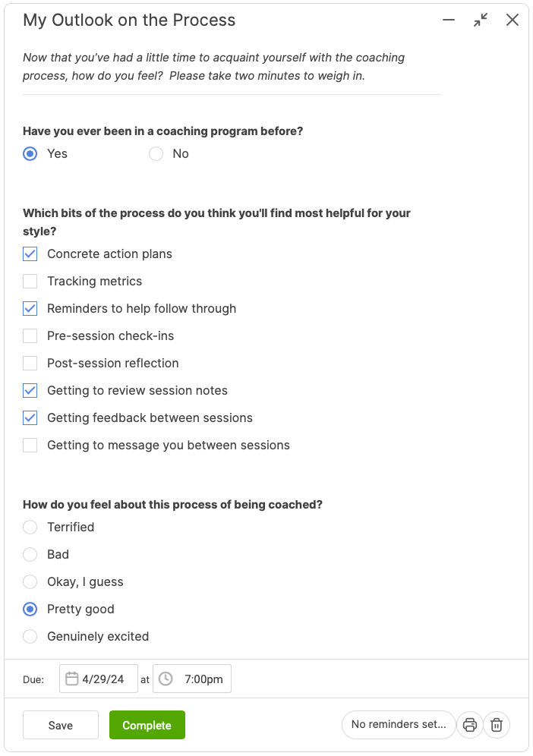Open the No reminders set dropdown

coord(399,725)
